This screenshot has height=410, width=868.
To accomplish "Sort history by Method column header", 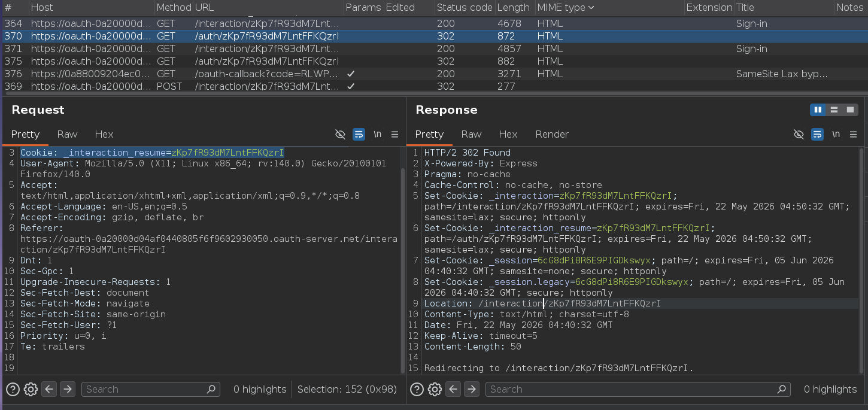I will (173, 7).
